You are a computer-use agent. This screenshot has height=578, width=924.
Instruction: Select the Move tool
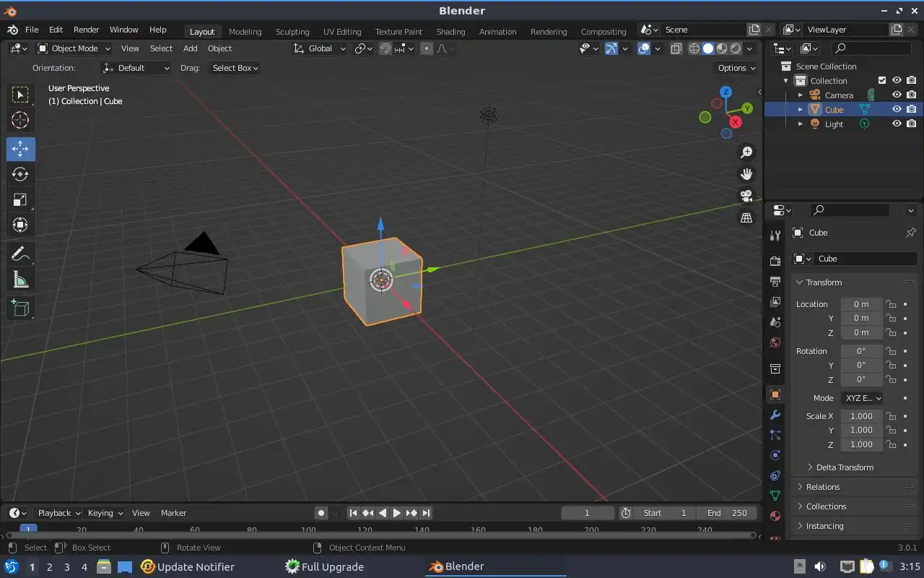[20, 149]
